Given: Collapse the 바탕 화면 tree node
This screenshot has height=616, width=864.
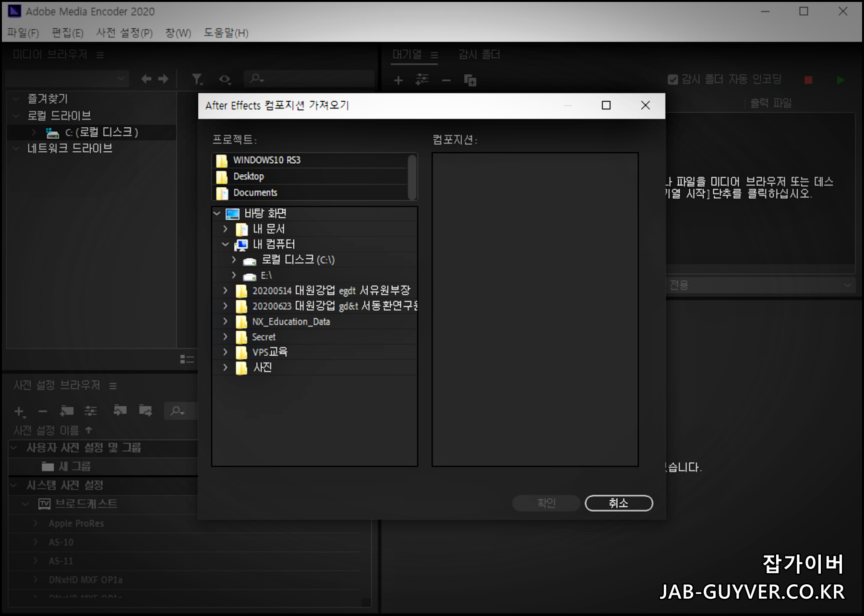Looking at the screenshot, I should coord(217,213).
